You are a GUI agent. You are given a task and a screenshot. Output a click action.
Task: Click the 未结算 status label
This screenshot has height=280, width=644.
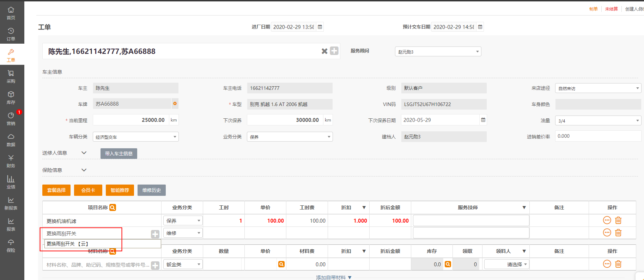tap(612, 9)
